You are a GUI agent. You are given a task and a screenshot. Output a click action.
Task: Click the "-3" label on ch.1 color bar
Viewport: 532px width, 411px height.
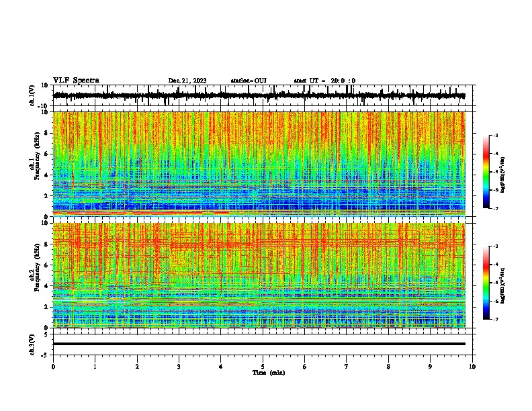click(x=495, y=135)
